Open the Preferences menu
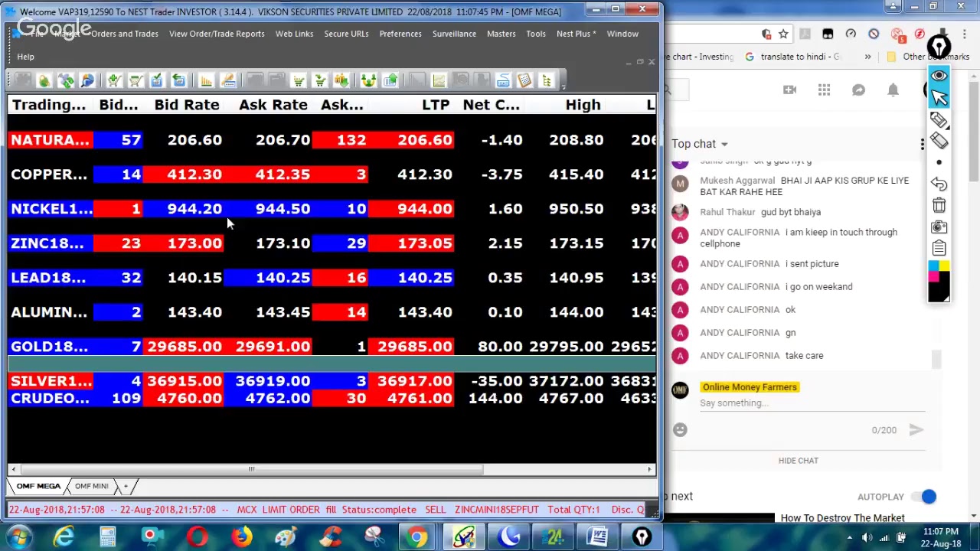 tap(400, 34)
